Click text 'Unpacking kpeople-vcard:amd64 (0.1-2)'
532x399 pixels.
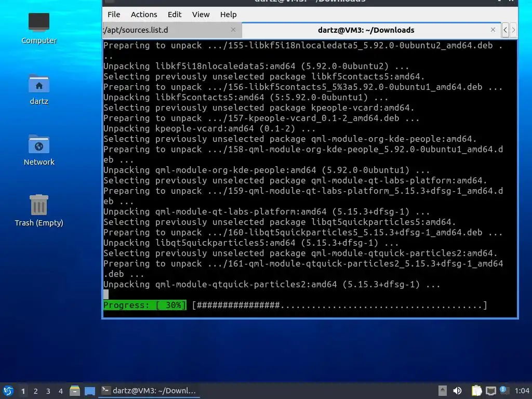(199, 129)
